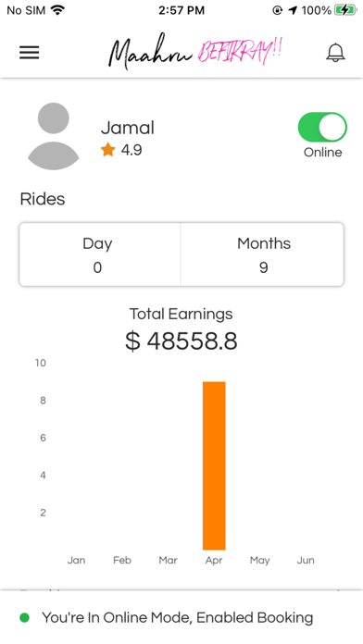
Task: Tap the orange rating star icon
Action: coord(107,150)
